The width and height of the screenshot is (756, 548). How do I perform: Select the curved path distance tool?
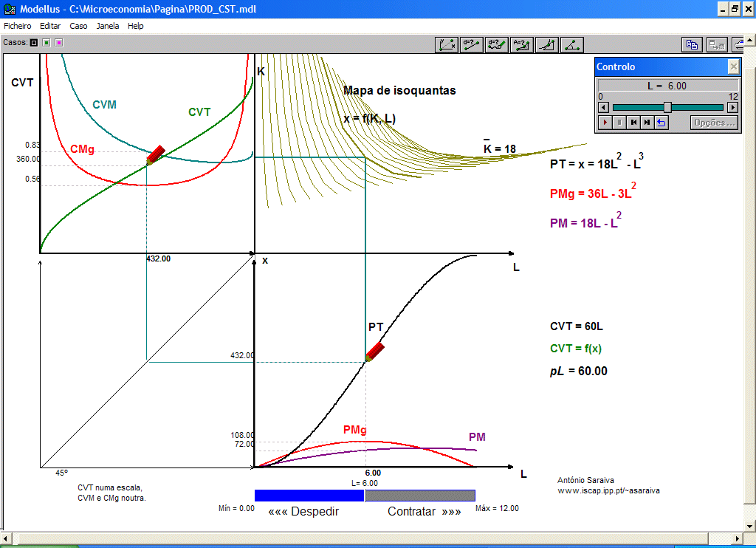pos(497,44)
